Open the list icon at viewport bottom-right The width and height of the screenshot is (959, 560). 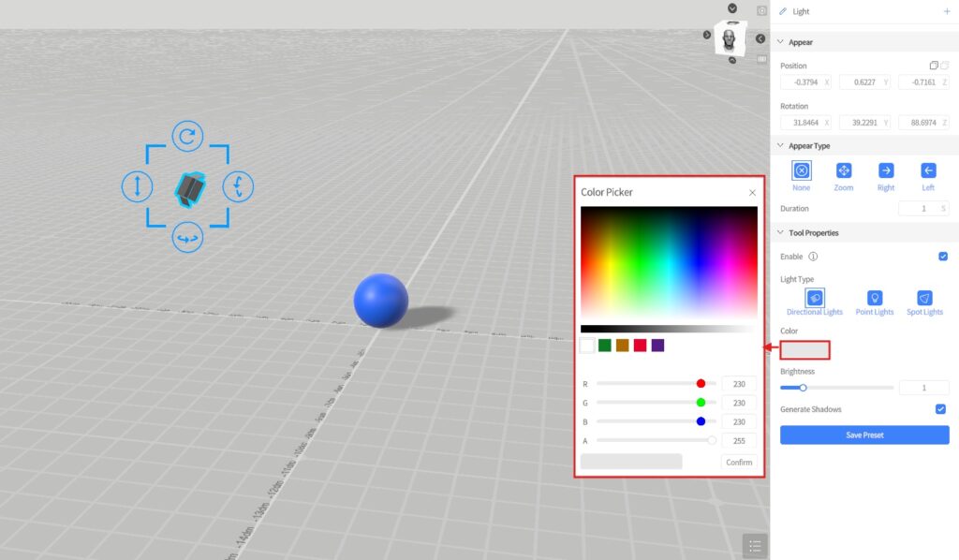click(755, 545)
